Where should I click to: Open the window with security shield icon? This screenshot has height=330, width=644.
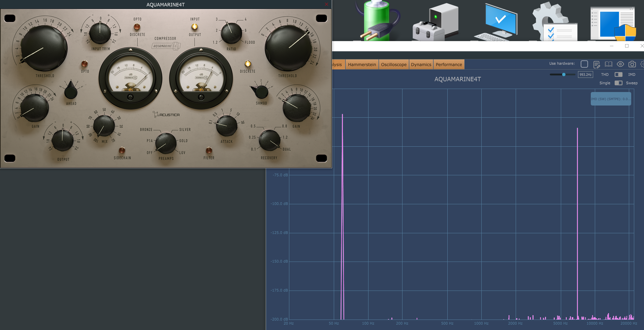(613, 24)
